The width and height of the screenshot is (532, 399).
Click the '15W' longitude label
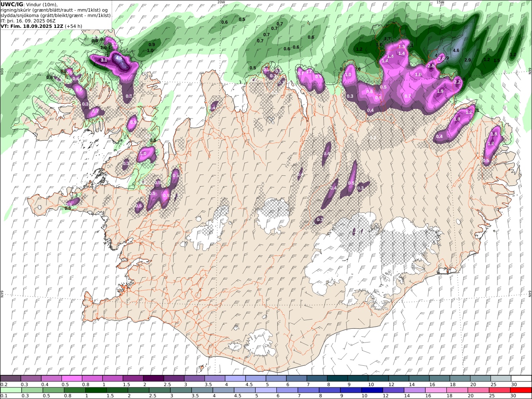440,2
